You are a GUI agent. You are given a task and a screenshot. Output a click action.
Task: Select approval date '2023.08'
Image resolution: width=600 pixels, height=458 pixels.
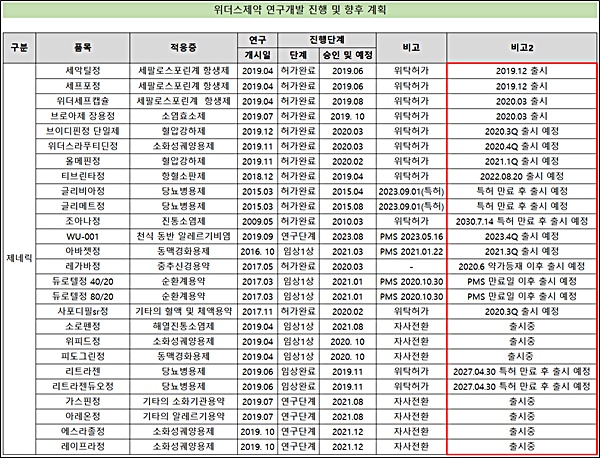(347, 236)
